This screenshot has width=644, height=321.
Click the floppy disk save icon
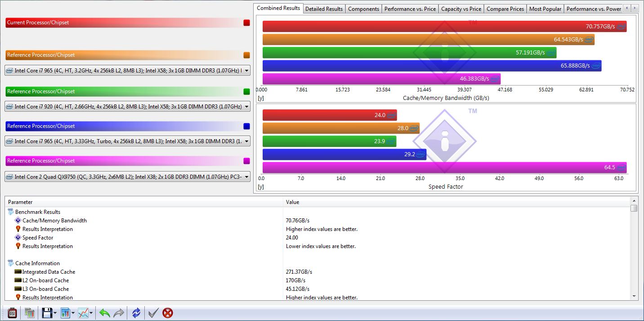coord(47,313)
